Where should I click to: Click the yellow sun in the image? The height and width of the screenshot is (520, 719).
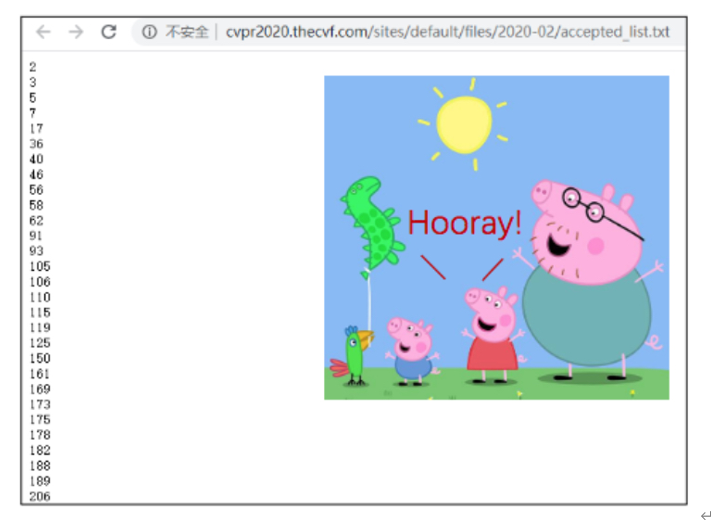click(x=465, y=123)
